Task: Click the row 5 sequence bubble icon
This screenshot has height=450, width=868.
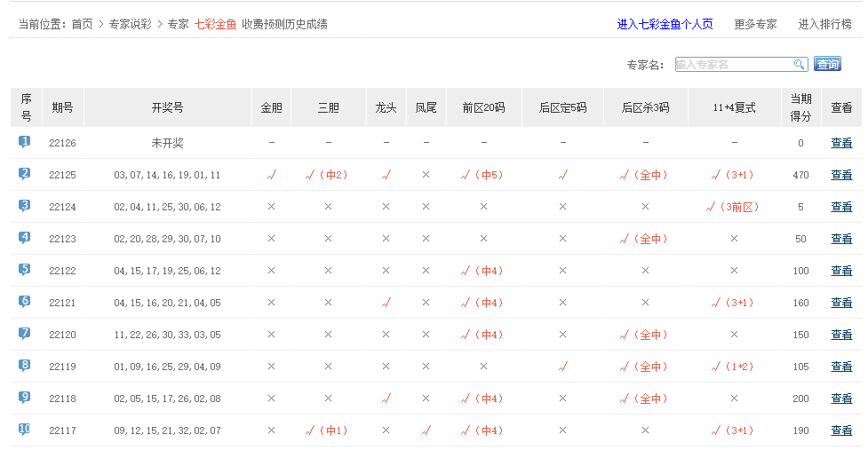Action: (x=25, y=270)
